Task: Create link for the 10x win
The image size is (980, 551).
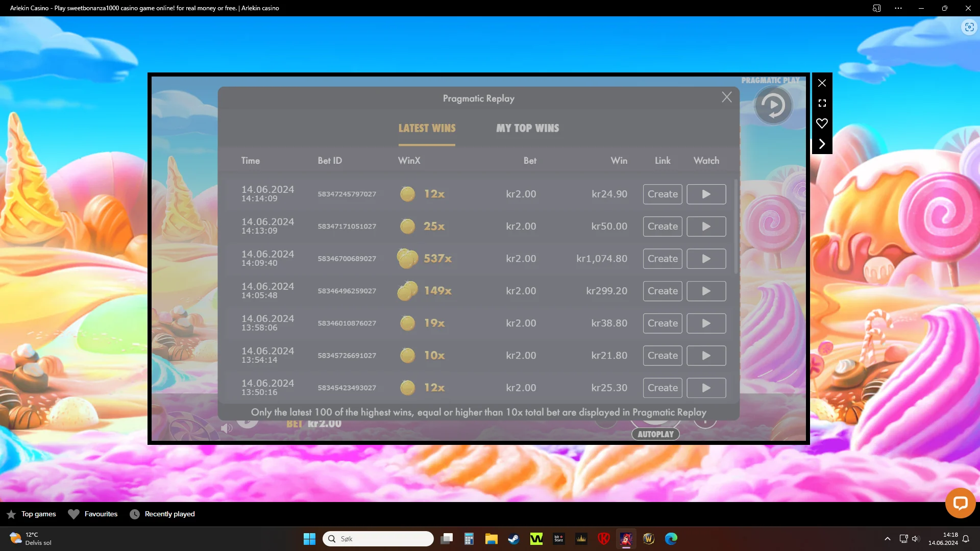Action: [x=663, y=356]
